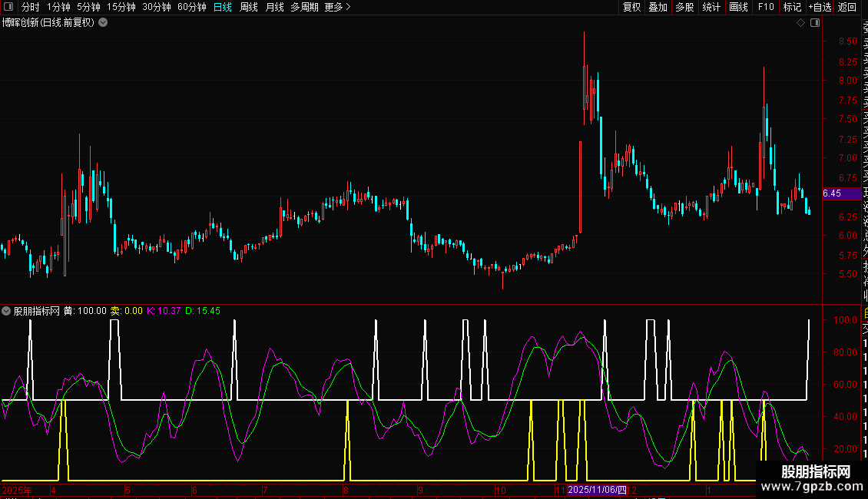The image size is (868, 499).
Task: Click the 8.50 price axis label
Action: pyautogui.click(x=847, y=41)
